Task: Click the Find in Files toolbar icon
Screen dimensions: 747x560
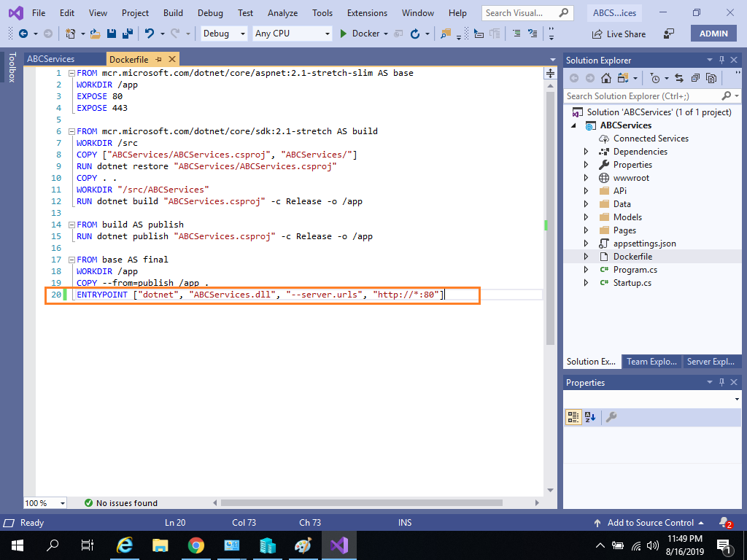Action: click(446, 34)
